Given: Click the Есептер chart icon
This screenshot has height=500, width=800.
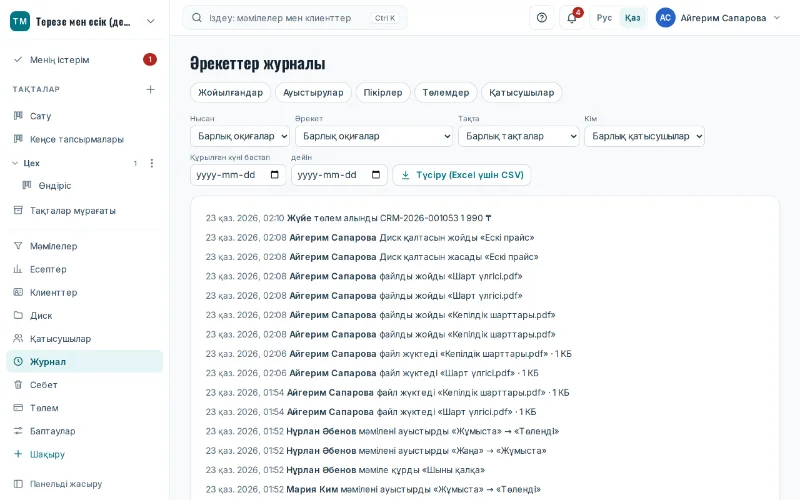Looking at the screenshot, I should coord(18,269).
